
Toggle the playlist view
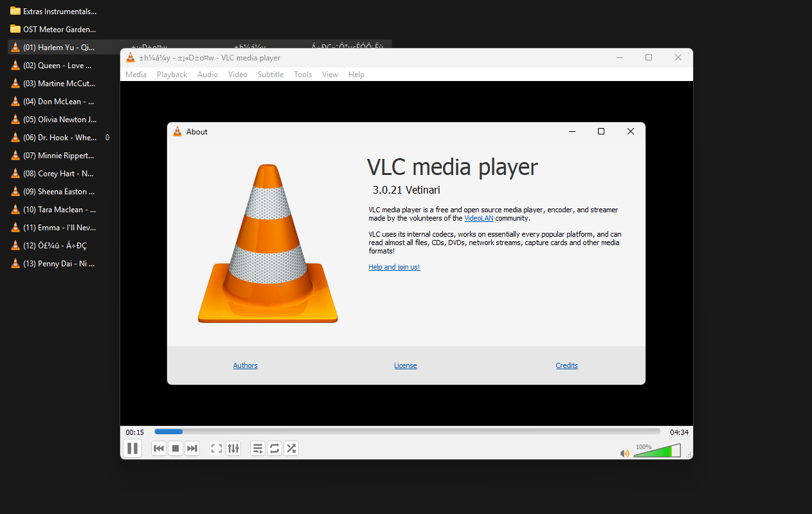[258, 448]
